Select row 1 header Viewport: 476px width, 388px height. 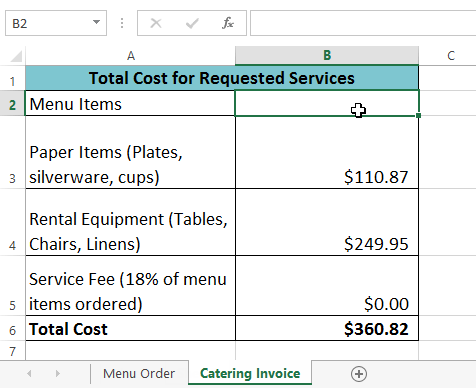pos(12,78)
